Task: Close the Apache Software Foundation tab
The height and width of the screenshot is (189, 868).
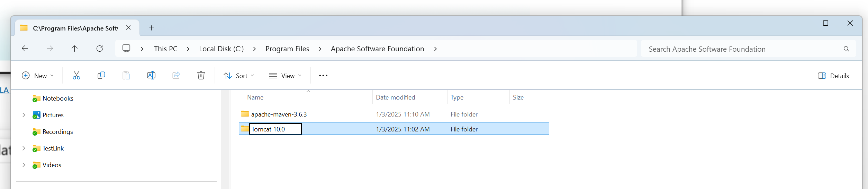Action: coord(128,28)
